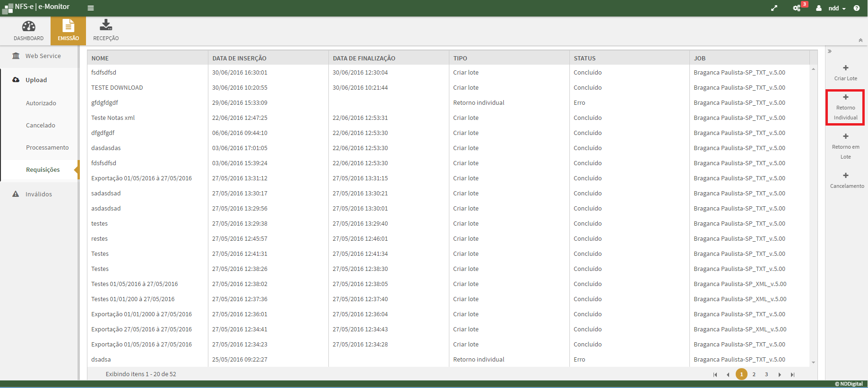This screenshot has width=868, height=388.
Task: Click the Criar Lote plus icon
Action: click(845, 68)
